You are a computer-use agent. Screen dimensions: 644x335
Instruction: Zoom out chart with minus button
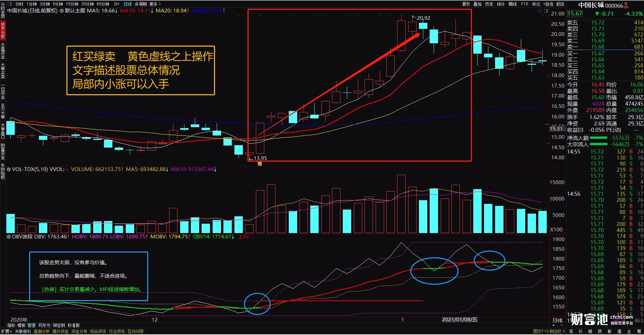(561, 325)
